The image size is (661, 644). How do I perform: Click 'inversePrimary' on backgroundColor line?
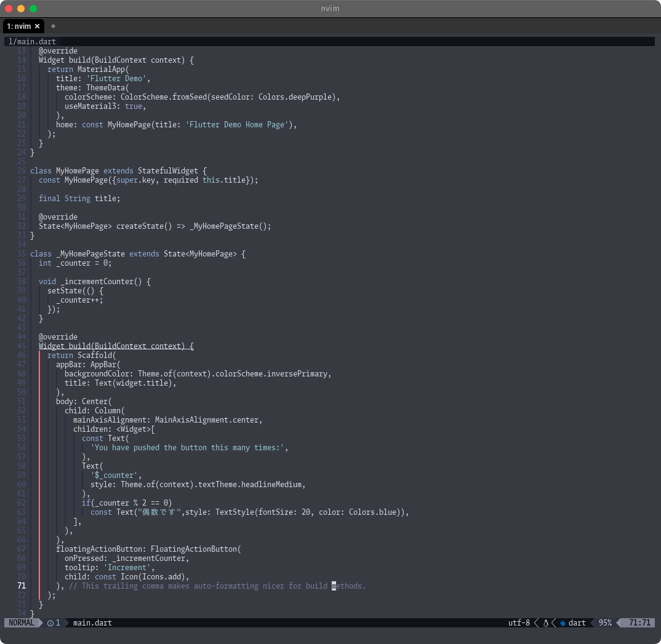(x=297, y=373)
